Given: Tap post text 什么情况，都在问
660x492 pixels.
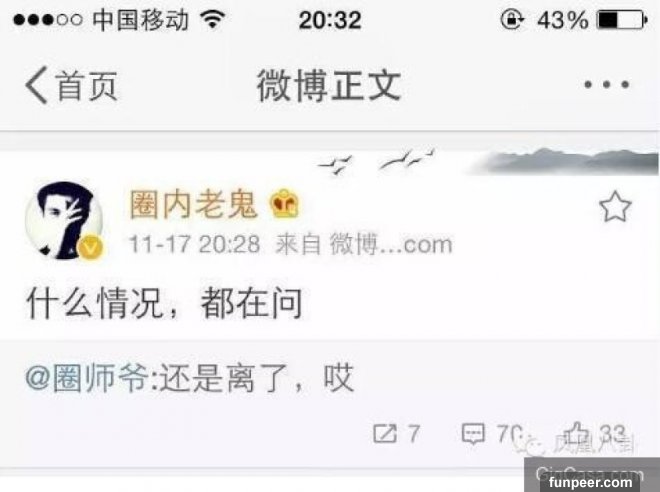Looking at the screenshot, I should tap(165, 303).
